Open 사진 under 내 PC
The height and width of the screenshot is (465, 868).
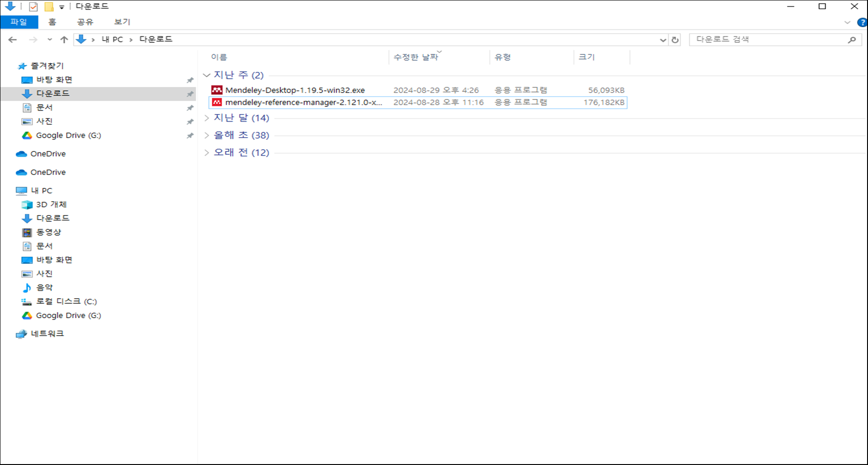[44, 273]
